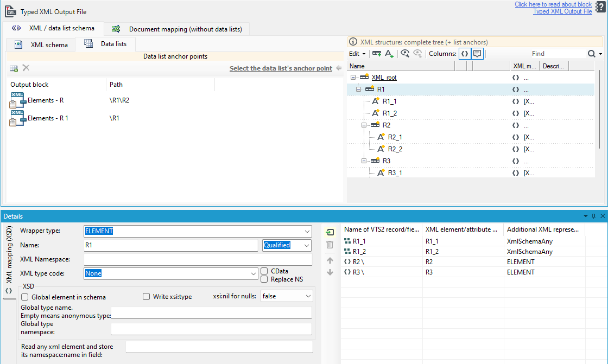608x364 pixels.
Task: Click the Elements - R output block icon
Action: (17, 100)
